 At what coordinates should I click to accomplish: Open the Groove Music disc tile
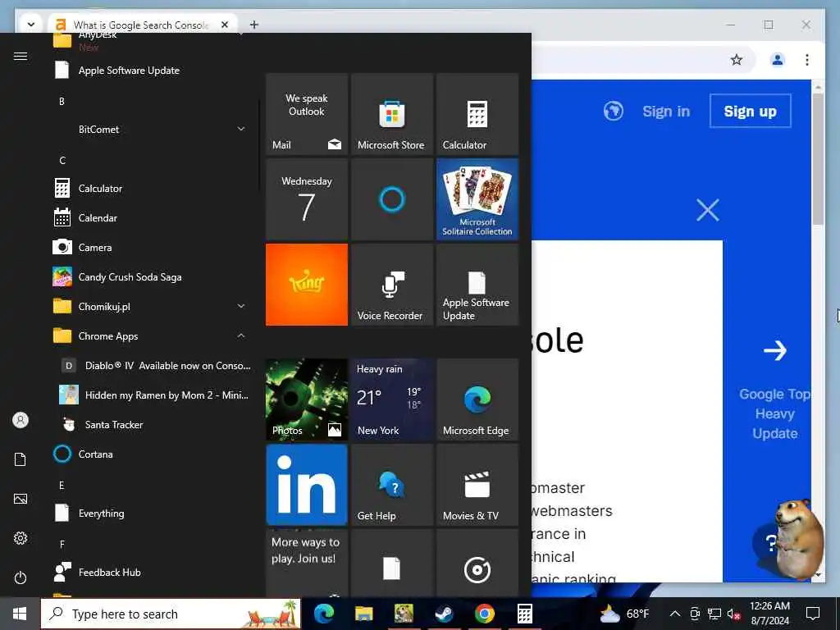click(477, 563)
